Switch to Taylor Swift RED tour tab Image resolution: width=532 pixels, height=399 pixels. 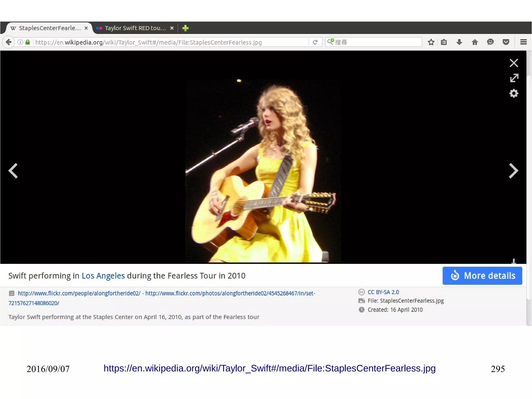135,28
